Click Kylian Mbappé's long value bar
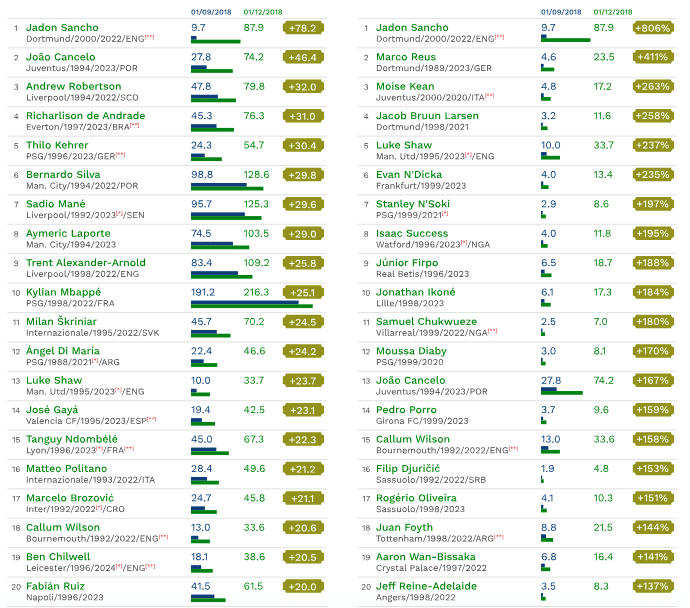Screen dimensions: 690x608 251,304
